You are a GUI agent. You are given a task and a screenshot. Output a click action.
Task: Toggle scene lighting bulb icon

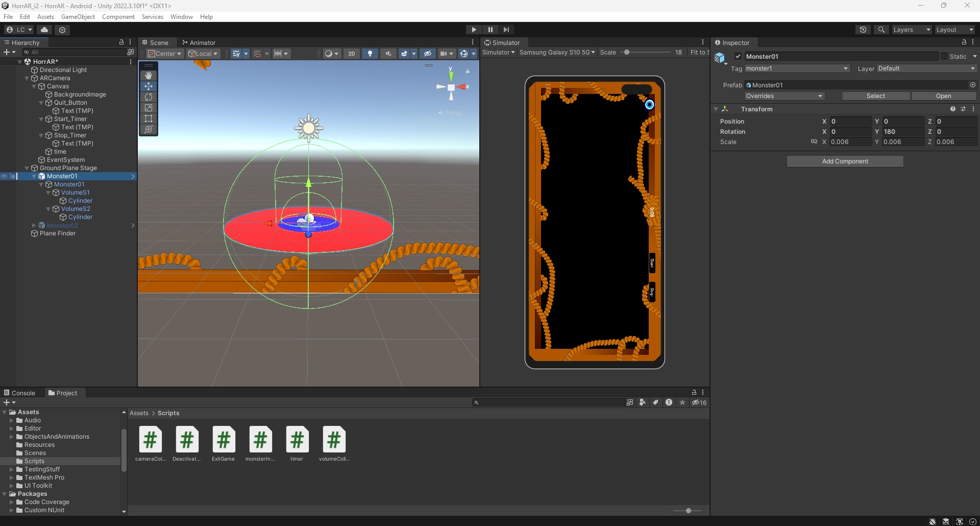[x=370, y=54]
